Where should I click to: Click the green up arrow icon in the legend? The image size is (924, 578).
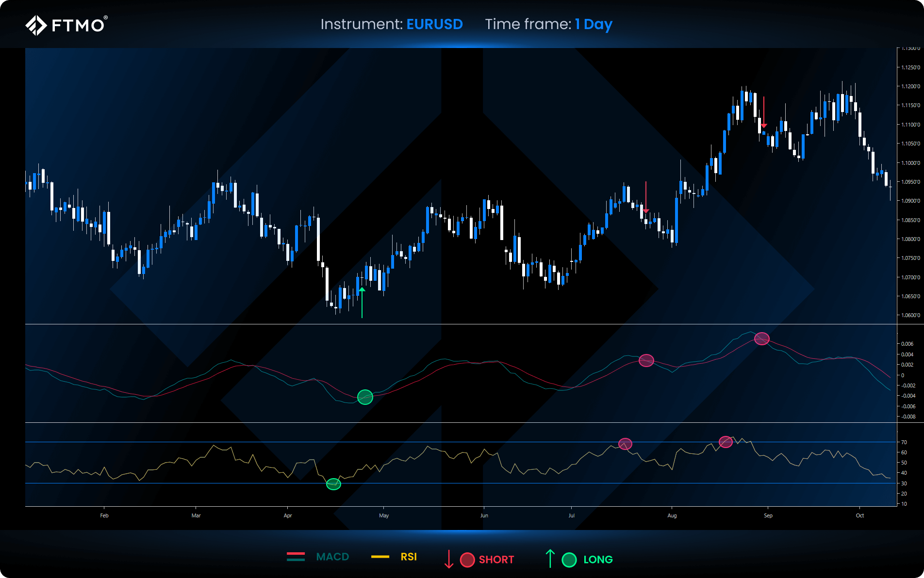[x=550, y=559]
